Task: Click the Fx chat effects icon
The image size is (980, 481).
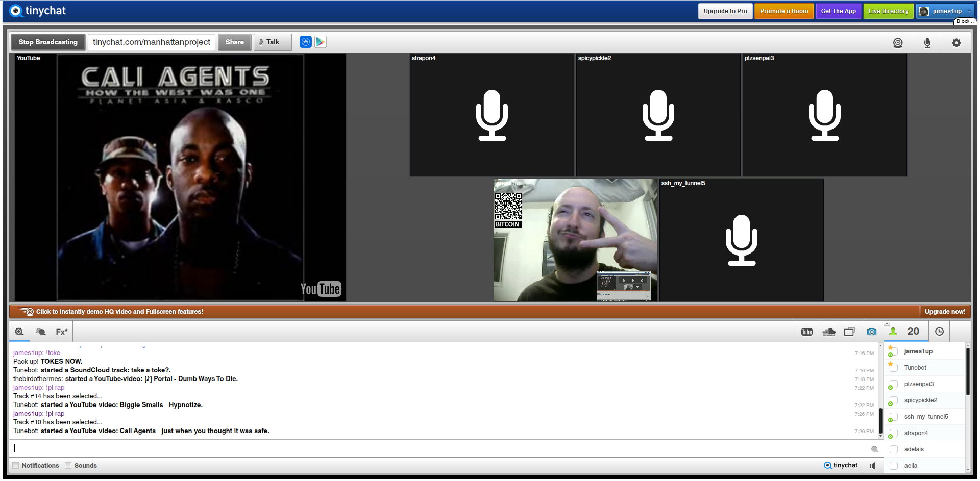Action: (61, 332)
